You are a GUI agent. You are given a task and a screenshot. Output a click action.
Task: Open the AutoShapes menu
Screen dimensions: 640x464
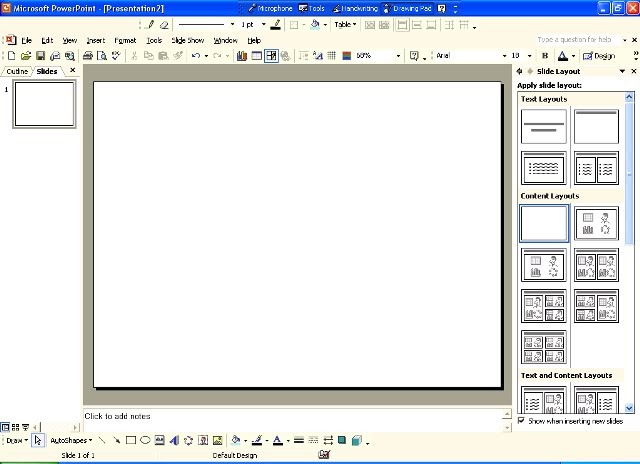click(x=71, y=440)
